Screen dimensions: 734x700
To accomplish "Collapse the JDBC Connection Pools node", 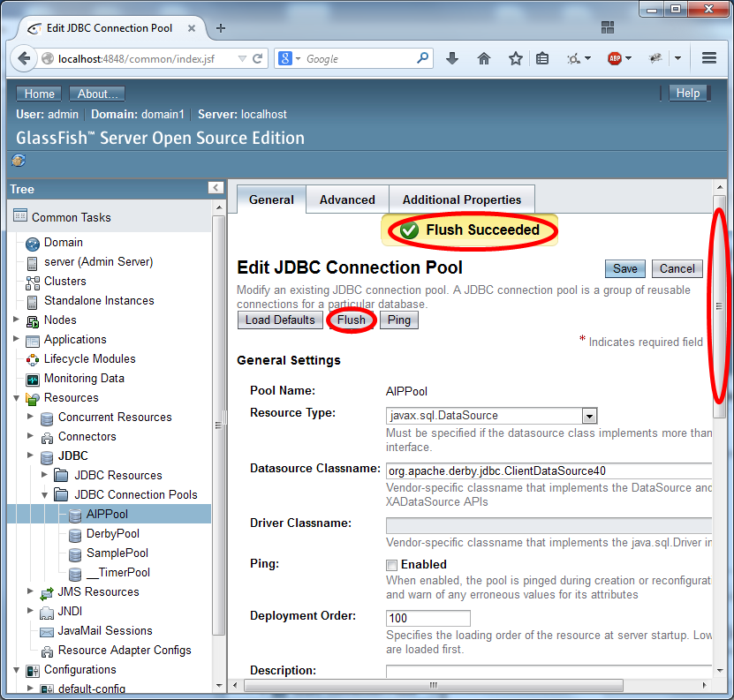I will click(46, 494).
